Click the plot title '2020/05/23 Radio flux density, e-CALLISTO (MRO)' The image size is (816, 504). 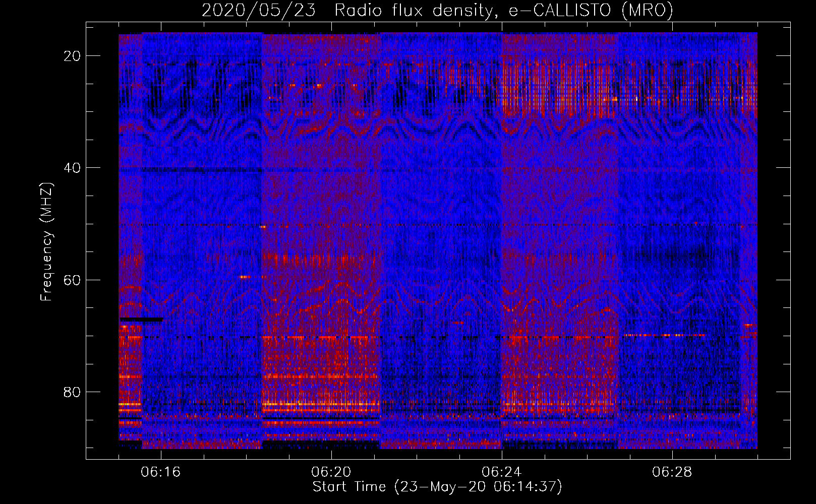coord(437,11)
